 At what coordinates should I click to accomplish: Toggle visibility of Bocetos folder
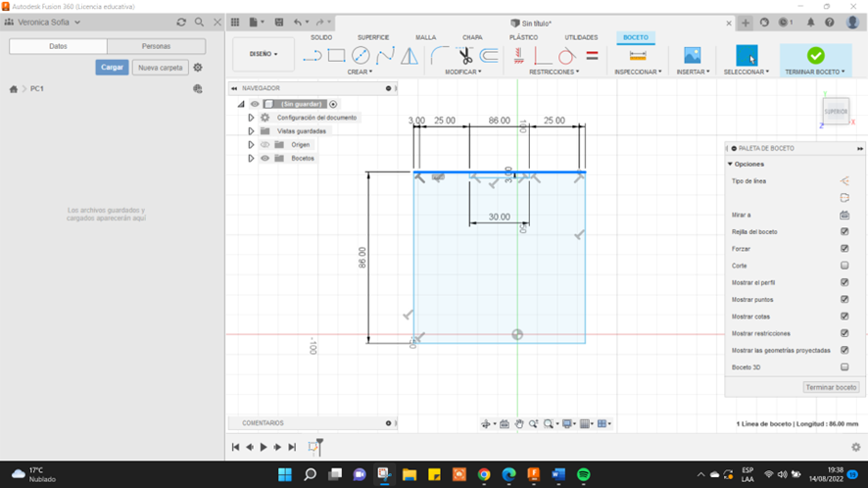tap(265, 159)
